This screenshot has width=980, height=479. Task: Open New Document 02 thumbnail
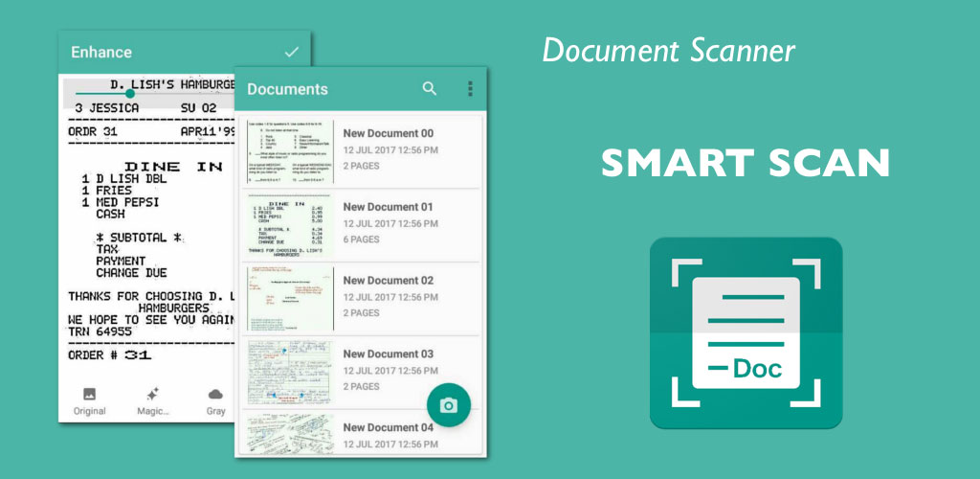pos(290,298)
